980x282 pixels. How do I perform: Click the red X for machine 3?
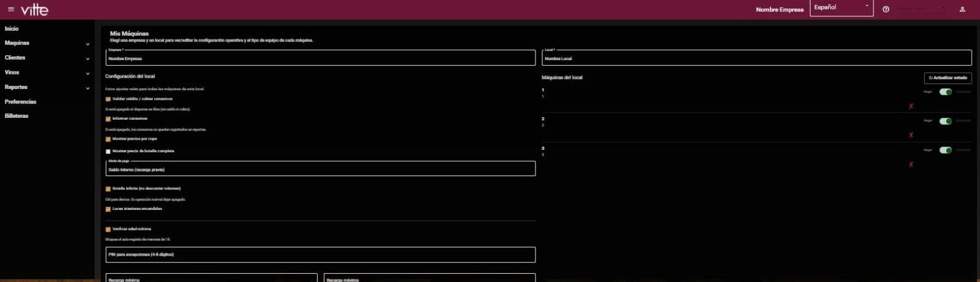coord(910,164)
